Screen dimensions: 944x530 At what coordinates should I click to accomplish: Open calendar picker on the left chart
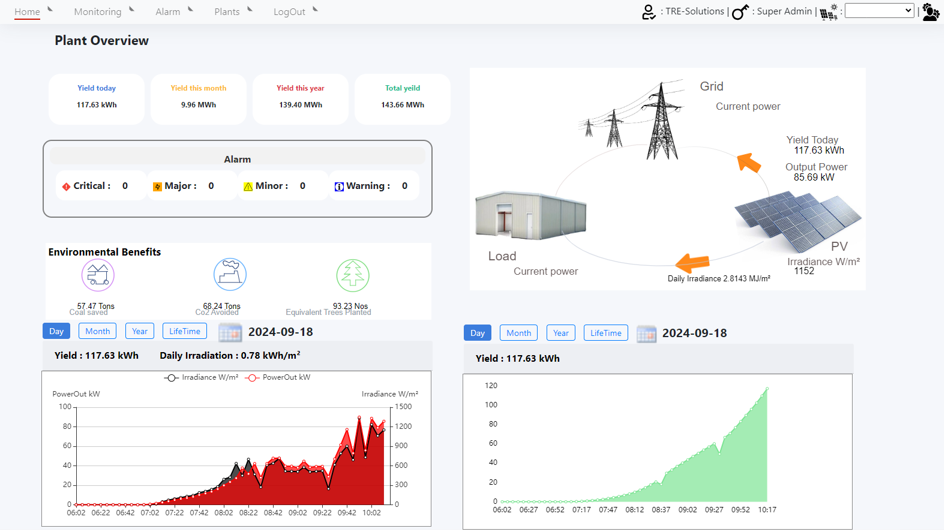click(x=230, y=332)
